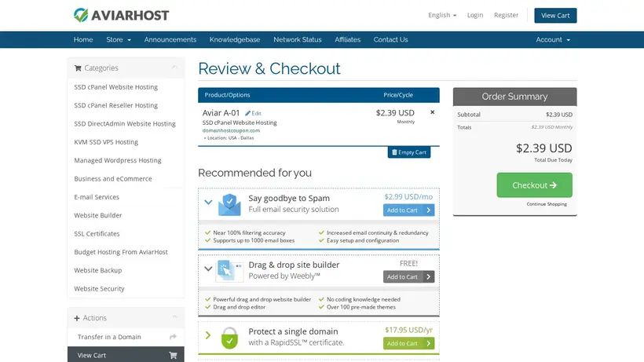Select SSL Certificates category

tap(97, 233)
